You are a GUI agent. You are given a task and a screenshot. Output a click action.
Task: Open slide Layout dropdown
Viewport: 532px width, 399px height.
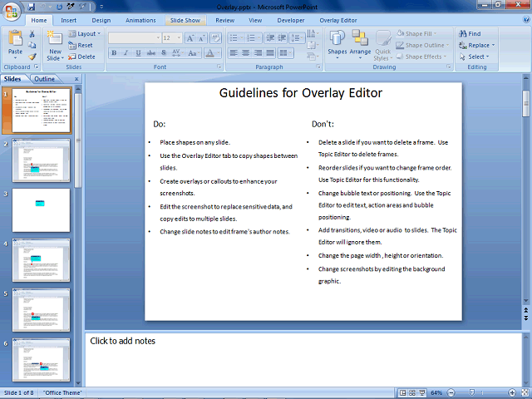point(85,33)
